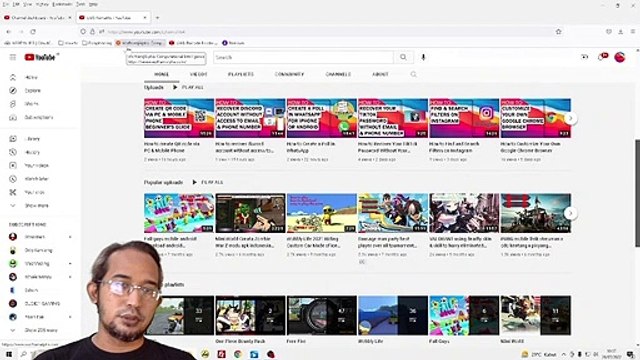
Task: Open the History menu in menu bar
Action: coord(42,4)
